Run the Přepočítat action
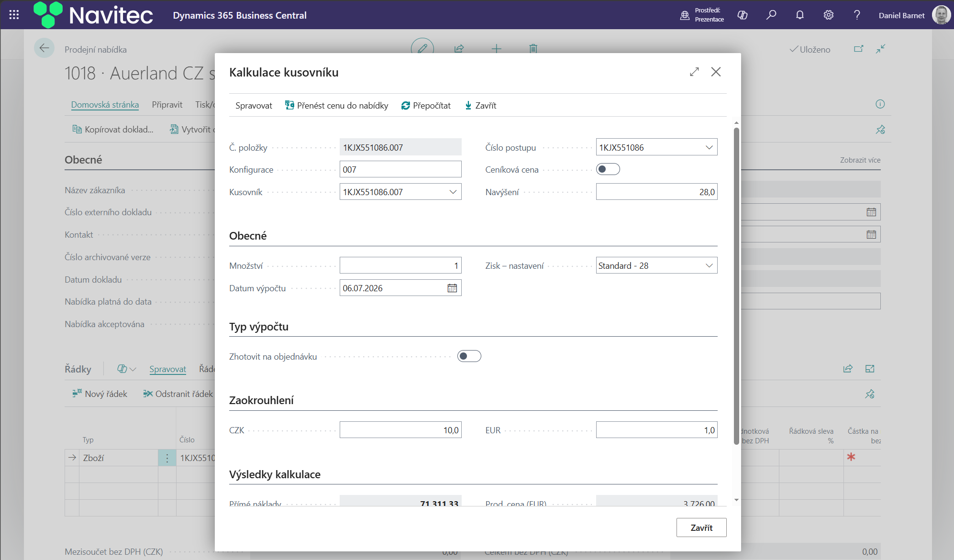Screen dimensions: 954x560 [426, 105]
